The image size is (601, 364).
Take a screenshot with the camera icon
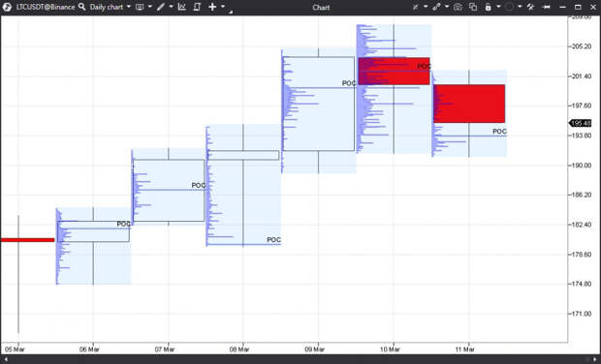[458, 7]
